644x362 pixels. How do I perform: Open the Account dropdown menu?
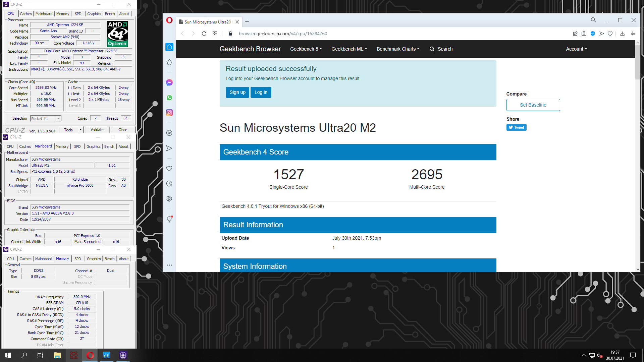(x=577, y=49)
